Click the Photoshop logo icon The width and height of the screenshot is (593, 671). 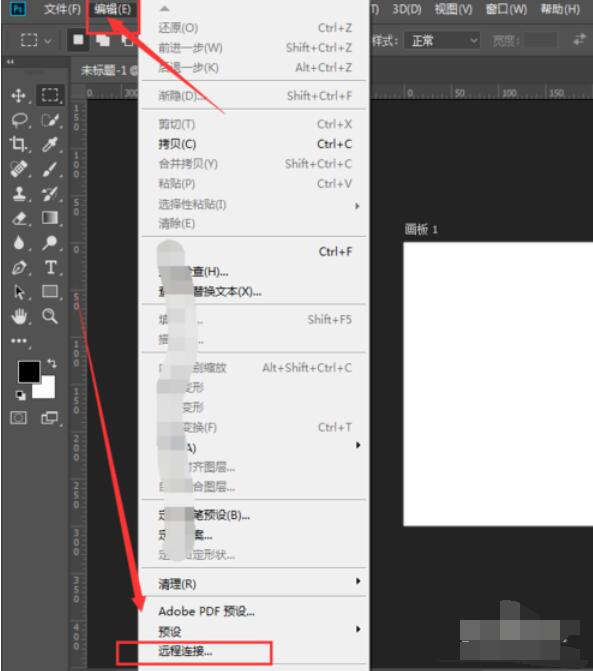pos(18,9)
